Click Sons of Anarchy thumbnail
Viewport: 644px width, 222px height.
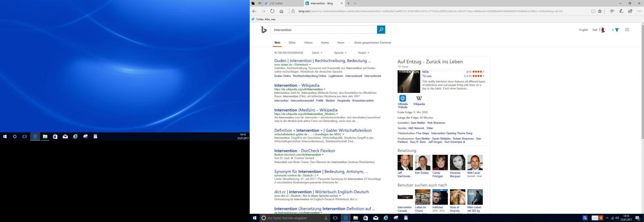[x=457, y=197]
